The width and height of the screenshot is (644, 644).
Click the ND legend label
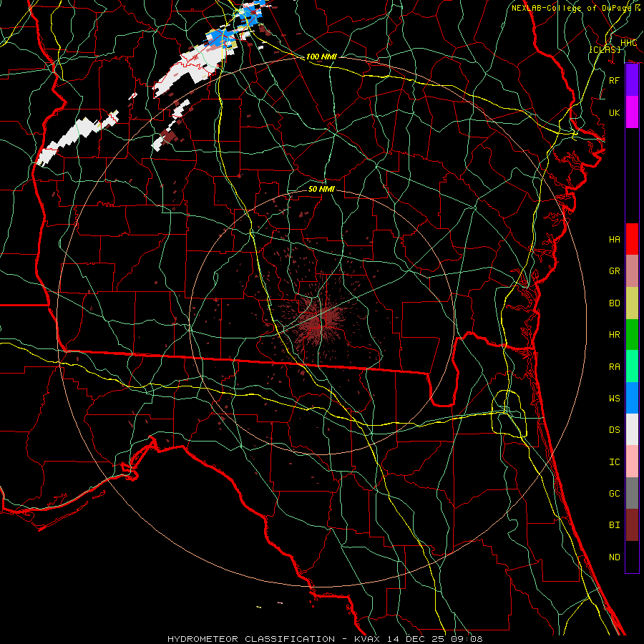(x=615, y=557)
